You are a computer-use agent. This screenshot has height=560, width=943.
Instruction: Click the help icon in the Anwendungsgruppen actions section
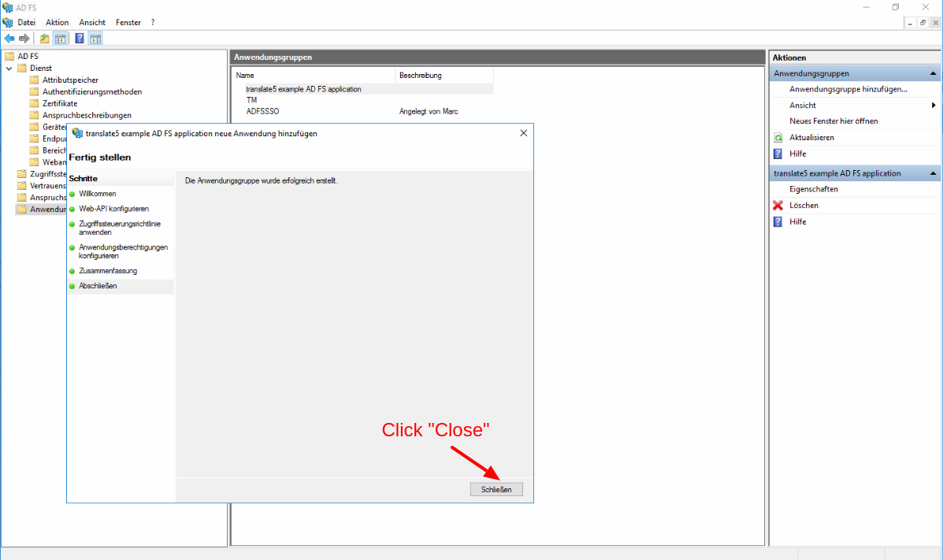tap(778, 154)
